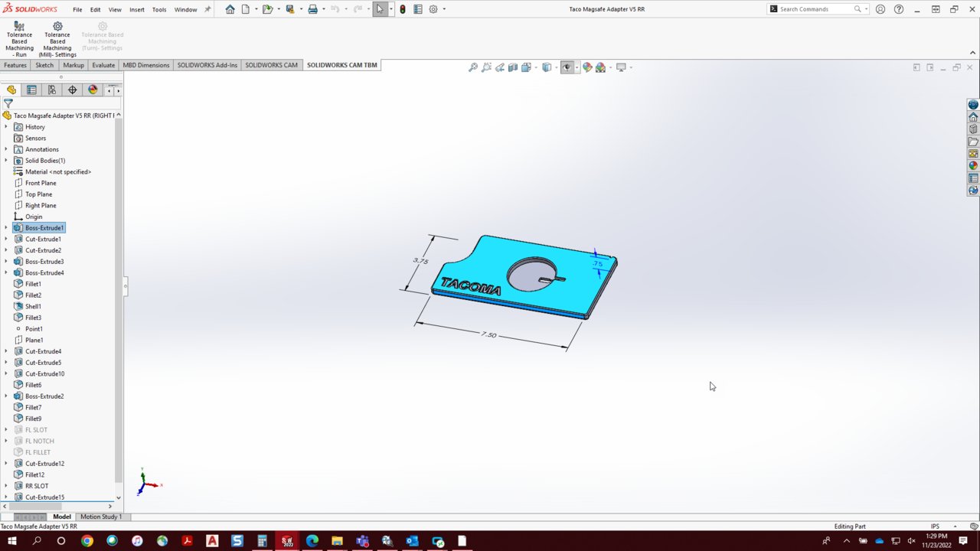Click IPS unit system in status bar
Screen dimensions: 980x551
(935, 527)
